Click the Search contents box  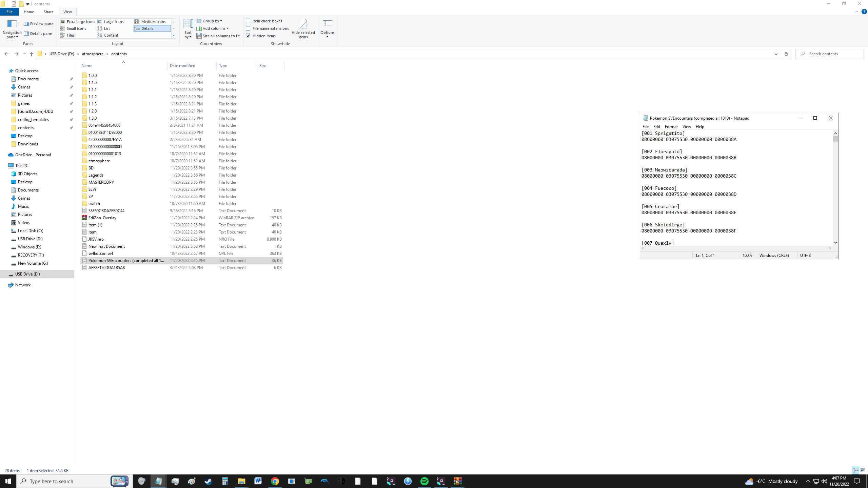pyautogui.click(x=829, y=54)
